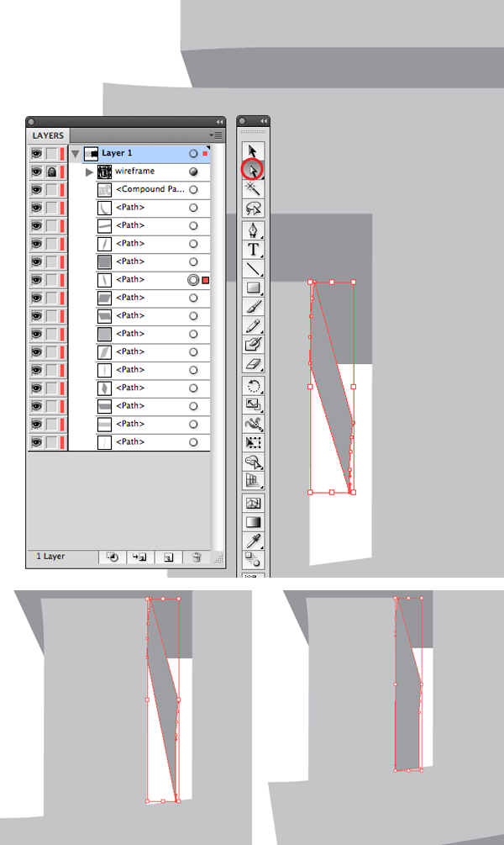Hide the selected Path row's eye icon
The height and width of the screenshot is (845, 504).
tap(36, 280)
